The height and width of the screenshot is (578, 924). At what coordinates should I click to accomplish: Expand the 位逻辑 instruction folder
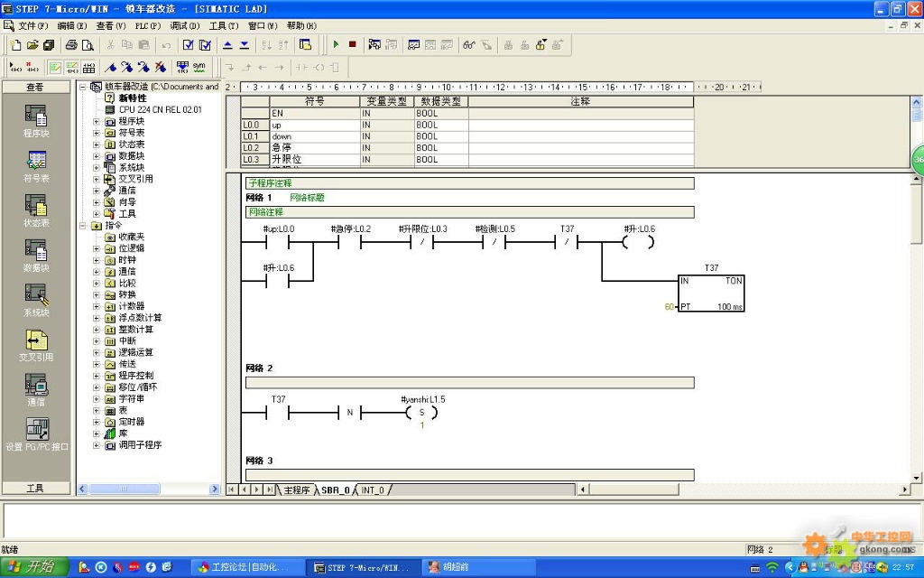(96, 249)
